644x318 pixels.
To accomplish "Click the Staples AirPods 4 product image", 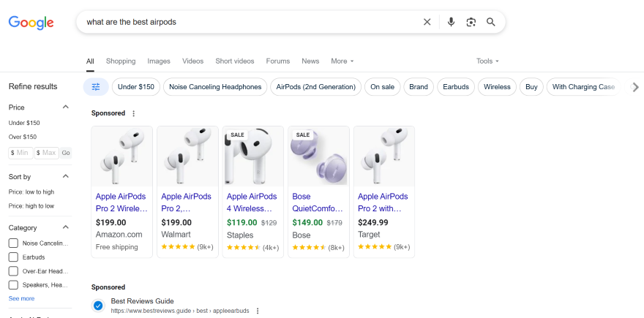I will (x=253, y=156).
